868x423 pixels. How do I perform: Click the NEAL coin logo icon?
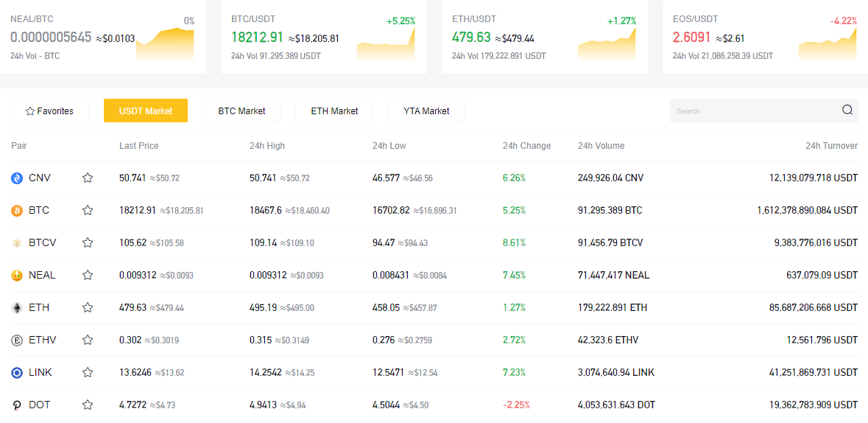(17, 275)
